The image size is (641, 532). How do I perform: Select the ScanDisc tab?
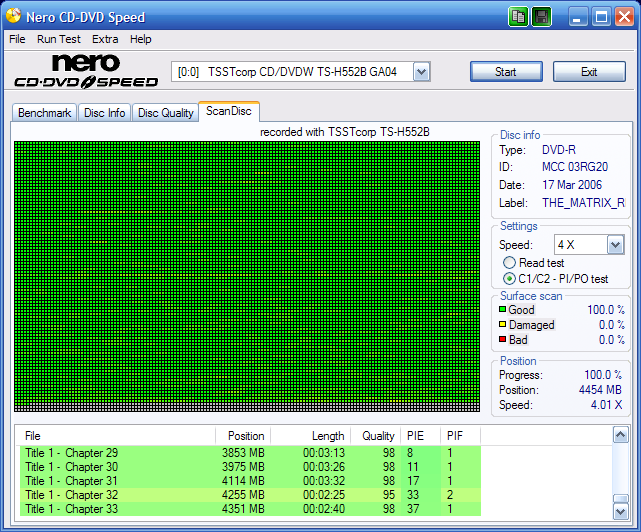click(229, 111)
